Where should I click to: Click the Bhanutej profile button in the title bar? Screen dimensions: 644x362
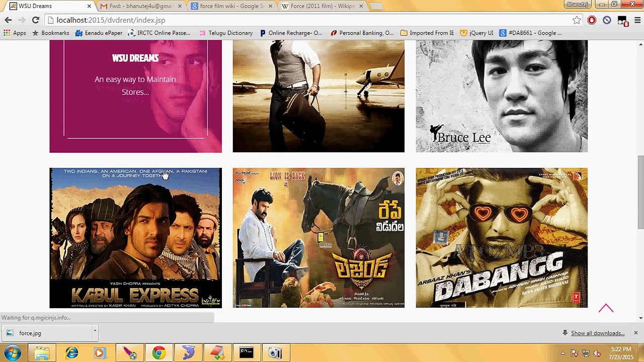577,5
